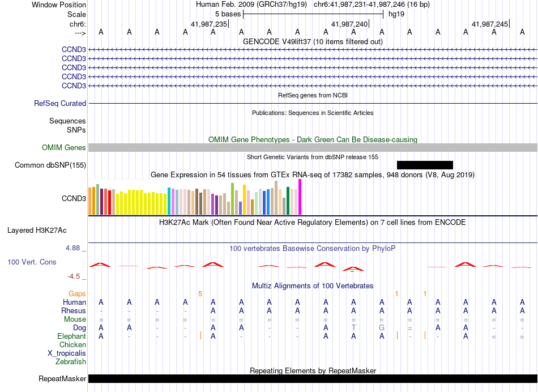Click Repeating Elements by RepeatMasker title
This screenshot has width=538, height=392.
click(313, 370)
